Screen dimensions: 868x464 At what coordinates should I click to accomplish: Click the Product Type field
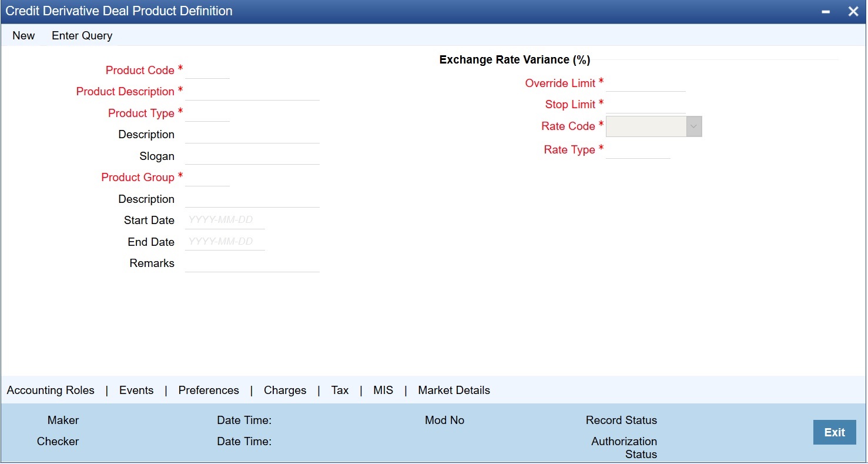pos(207,113)
